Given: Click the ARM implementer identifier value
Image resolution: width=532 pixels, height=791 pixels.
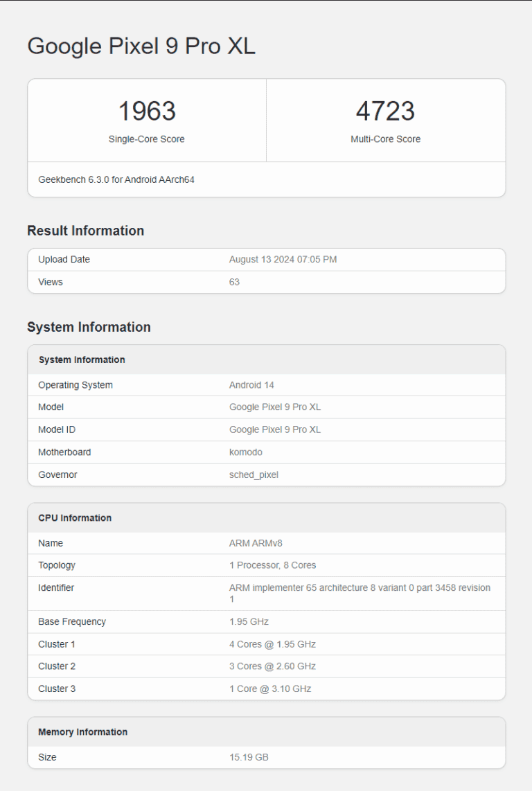Looking at the screenshot, I should tap(360, 588).
